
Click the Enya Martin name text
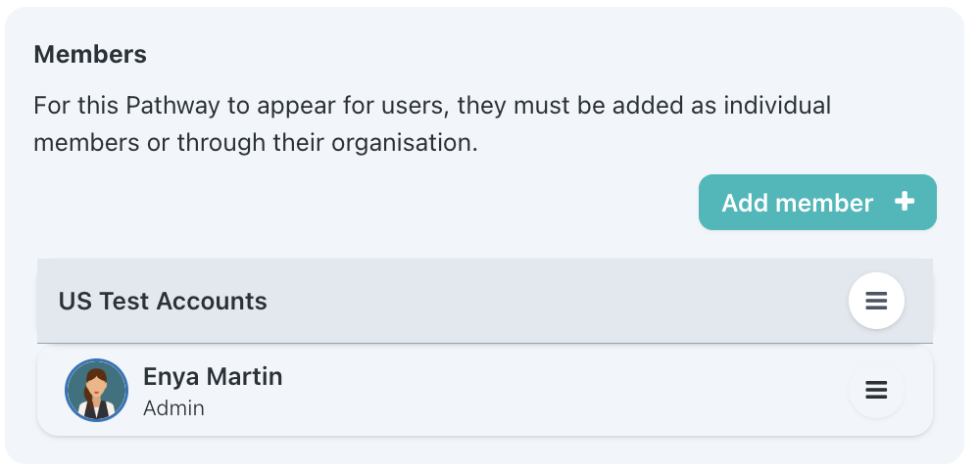[x=213, y=377]
